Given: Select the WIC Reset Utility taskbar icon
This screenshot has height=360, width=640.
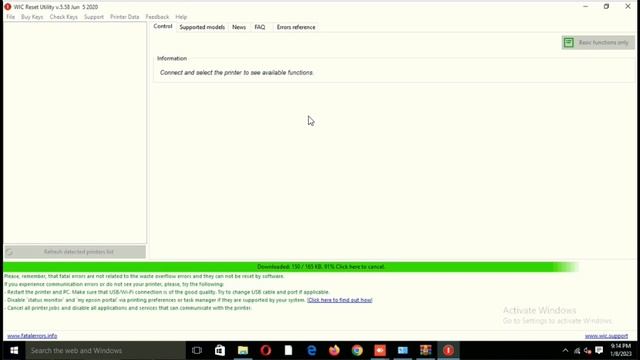Looking at the screenshot, I should (448, 351).
